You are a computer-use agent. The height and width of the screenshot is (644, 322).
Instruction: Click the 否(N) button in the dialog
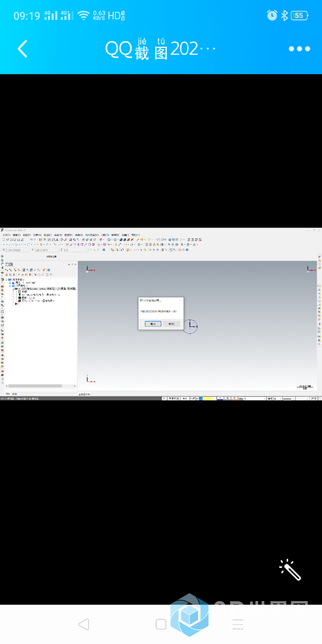click(x=171, y=324)
